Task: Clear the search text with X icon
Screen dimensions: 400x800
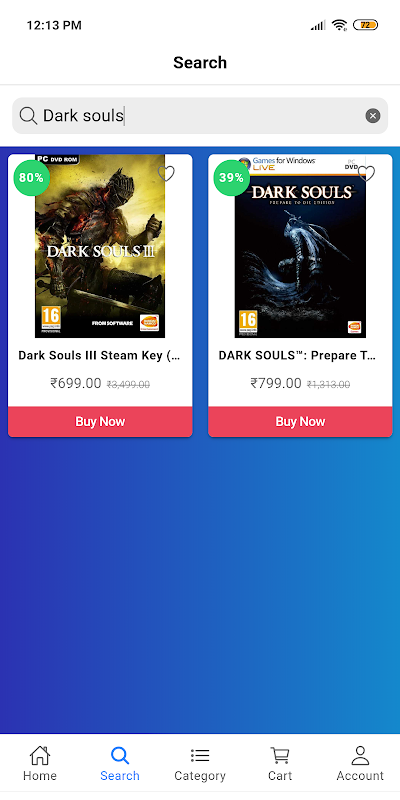Action: pyautogui.click(x=373, y=116)
